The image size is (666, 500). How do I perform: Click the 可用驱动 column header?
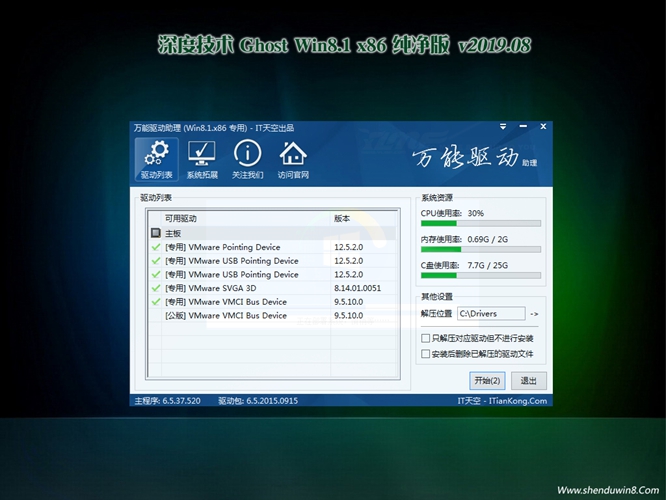pos(238,218)
